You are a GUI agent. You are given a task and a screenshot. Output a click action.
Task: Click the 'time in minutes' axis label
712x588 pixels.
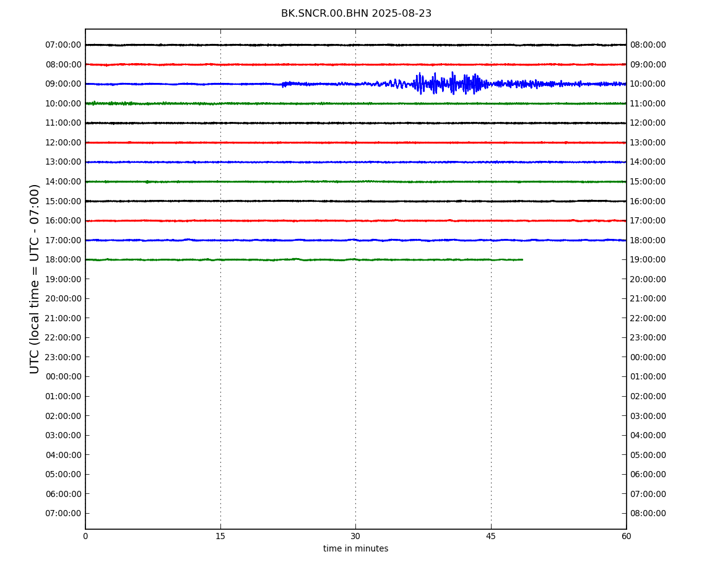[355, 548]
